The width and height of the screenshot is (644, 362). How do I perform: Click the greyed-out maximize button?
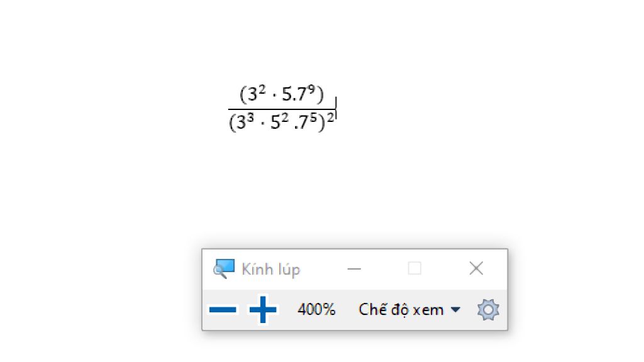414,268
